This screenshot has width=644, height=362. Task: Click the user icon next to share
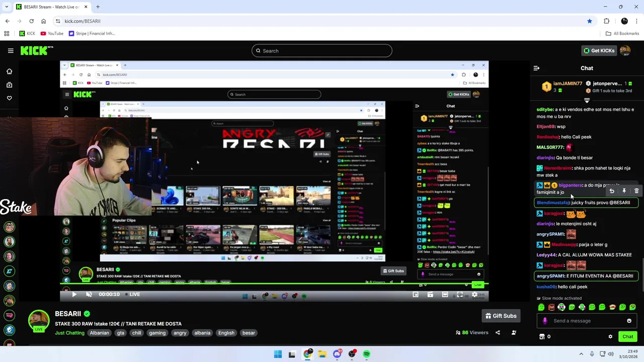click(514, 333)
